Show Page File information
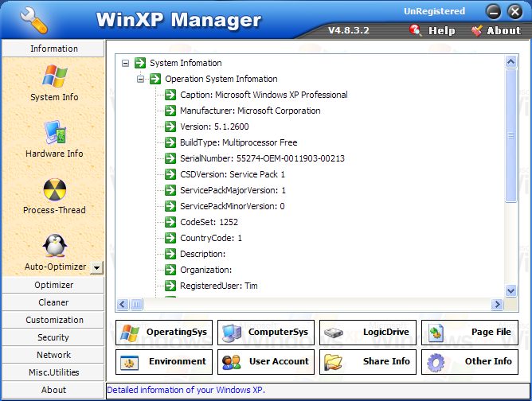 (x=470, y=333)
